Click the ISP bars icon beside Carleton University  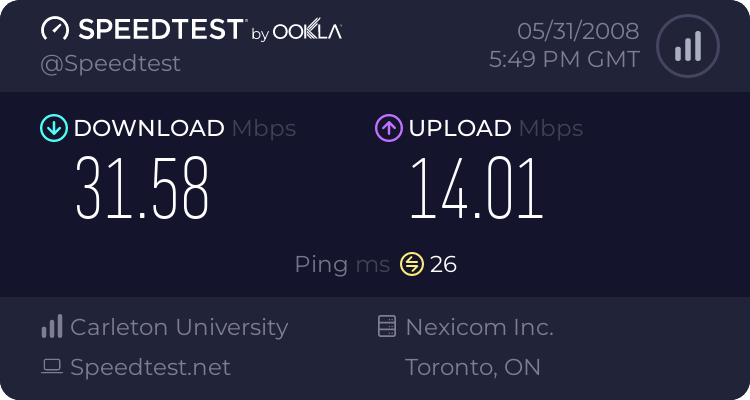coord(52,327)
